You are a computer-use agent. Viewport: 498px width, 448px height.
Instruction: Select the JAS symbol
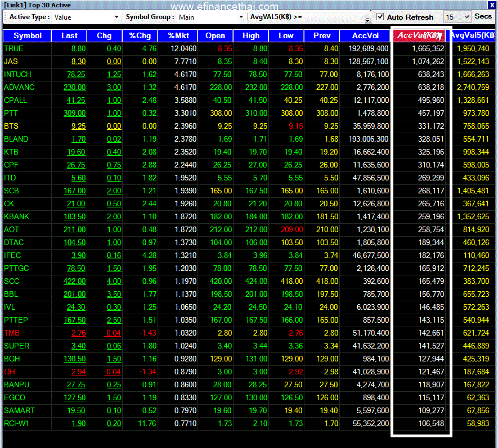click(11, 62)
